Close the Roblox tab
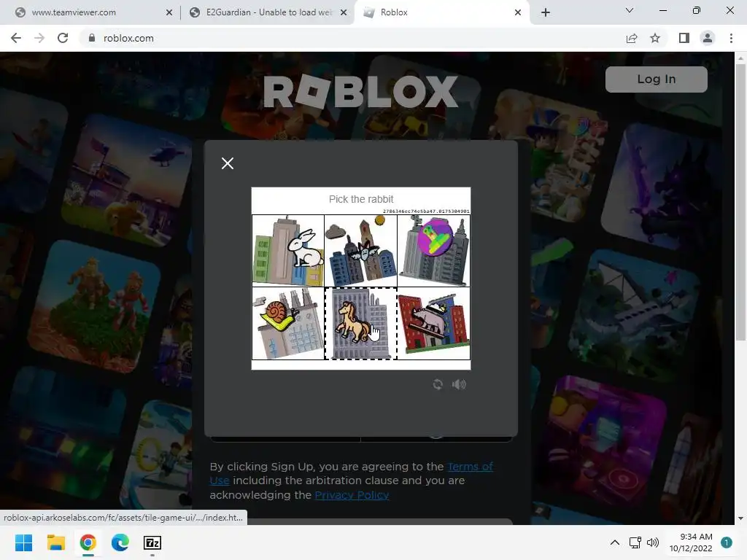The image size is (747, 560). tap(518, 12)
